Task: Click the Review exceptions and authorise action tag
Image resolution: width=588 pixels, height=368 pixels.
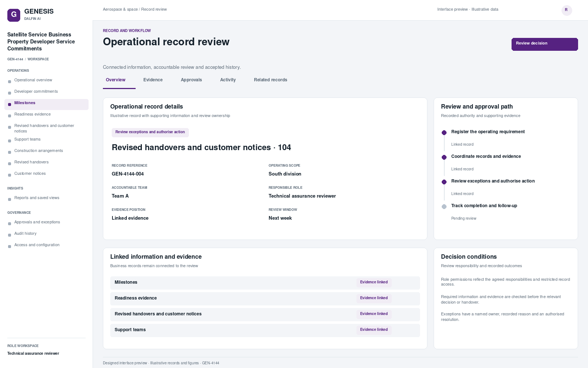Action: (150, 132)
